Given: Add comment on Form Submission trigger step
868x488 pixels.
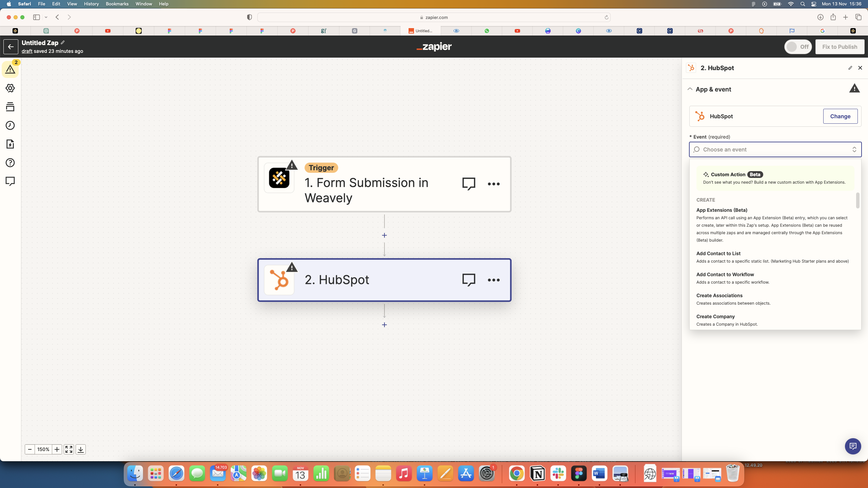Looking at the screenshot, I should (469, 184).
